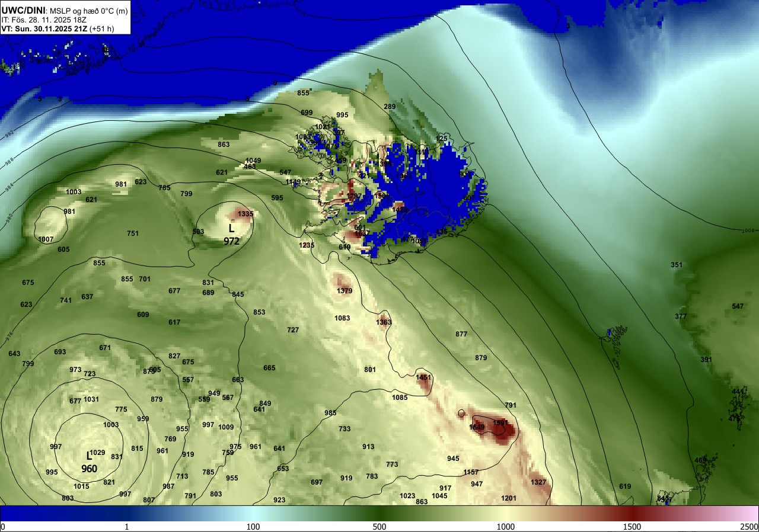Click the height value 609
The width and height of the screenshot is (759, 532).
(x=143, y=315)
